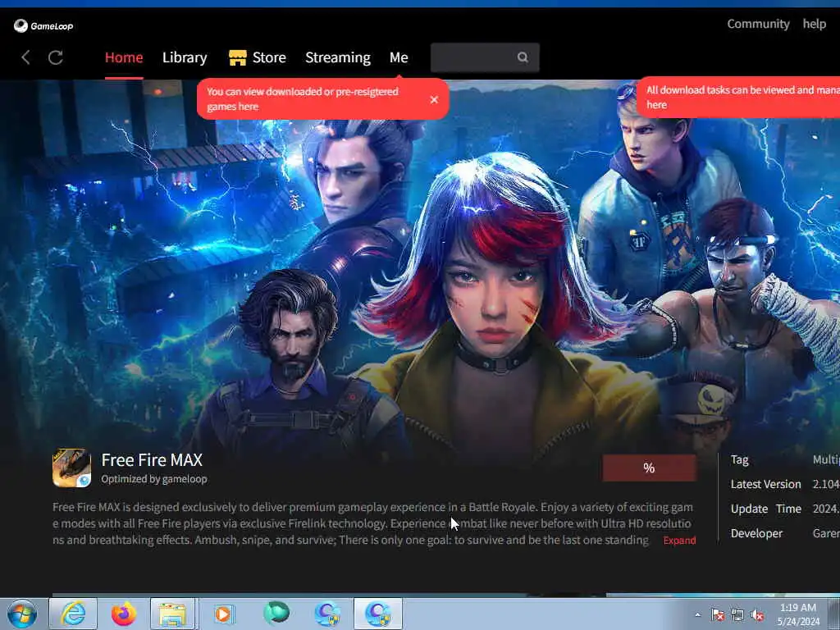Click the 'Tag' label
The image size is (840, 630).
coord(739,459)
